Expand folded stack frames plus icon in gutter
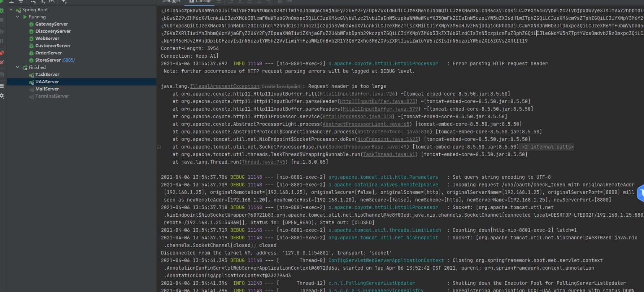644x292 pixels. [x=159, y=147]
